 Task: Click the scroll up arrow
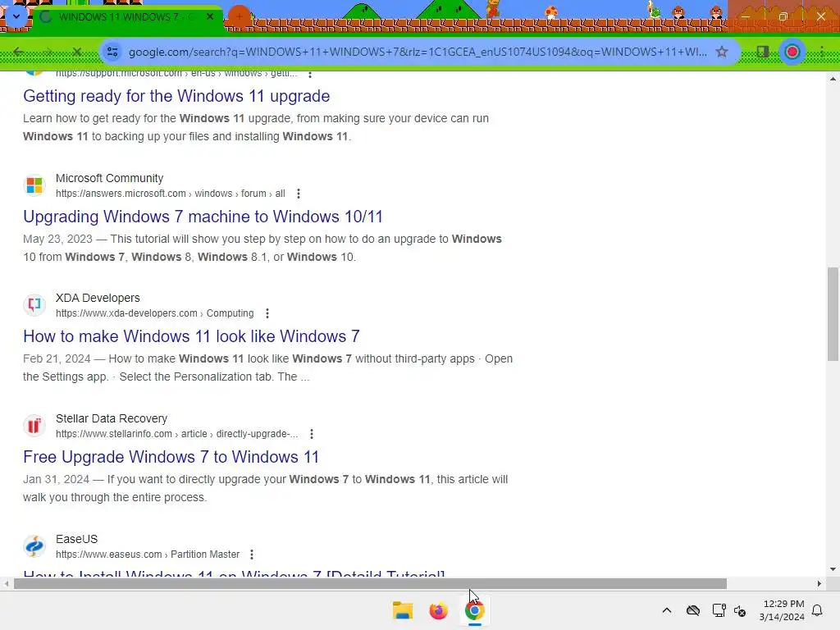pos(833,79)
